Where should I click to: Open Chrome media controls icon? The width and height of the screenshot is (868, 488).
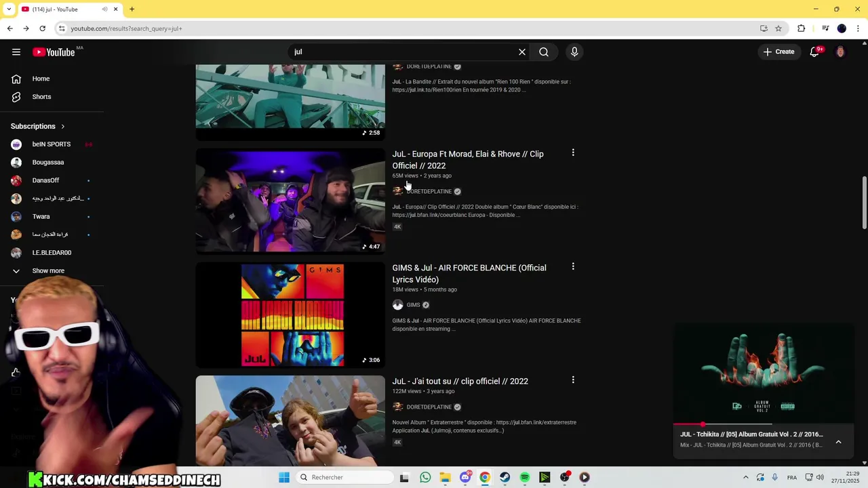point(825,28)
